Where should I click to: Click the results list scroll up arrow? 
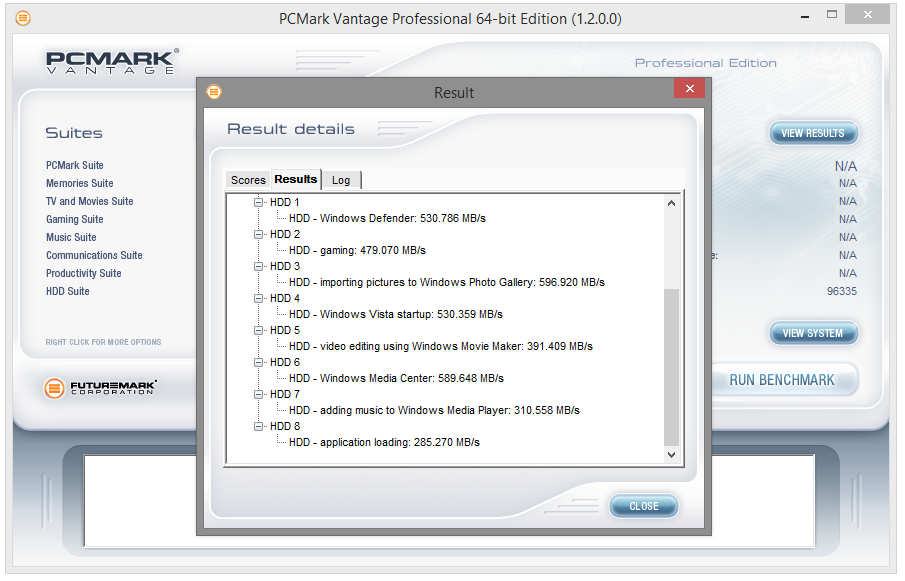point(671,203)
